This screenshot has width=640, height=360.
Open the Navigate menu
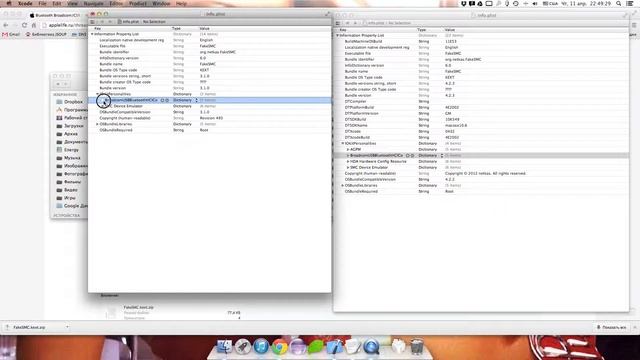coord(93,3)
